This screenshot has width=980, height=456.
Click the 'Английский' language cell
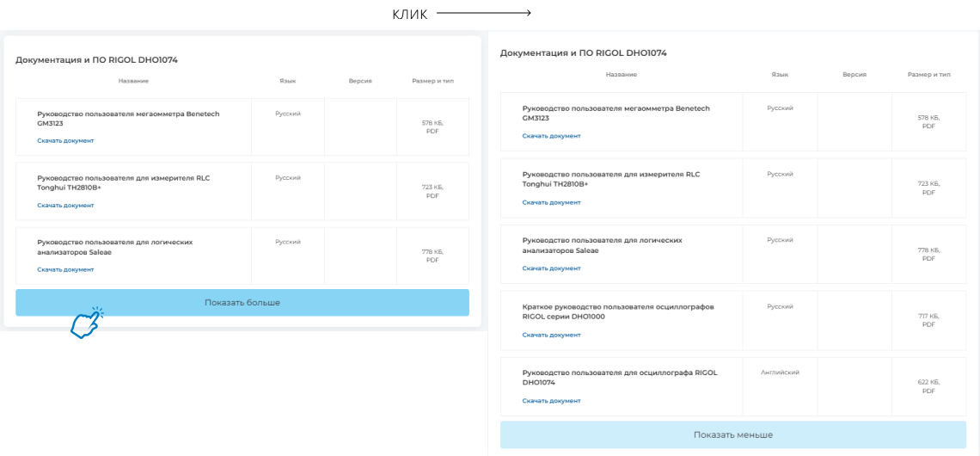point(780,373)
